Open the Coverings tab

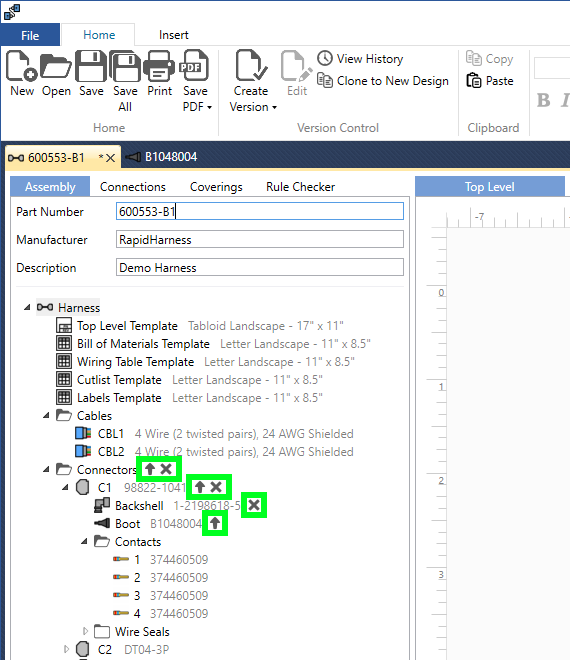click(216, 186)
